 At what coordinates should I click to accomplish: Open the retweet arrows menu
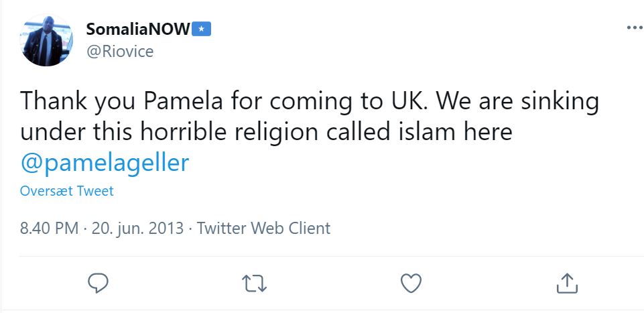coord(254,282)
